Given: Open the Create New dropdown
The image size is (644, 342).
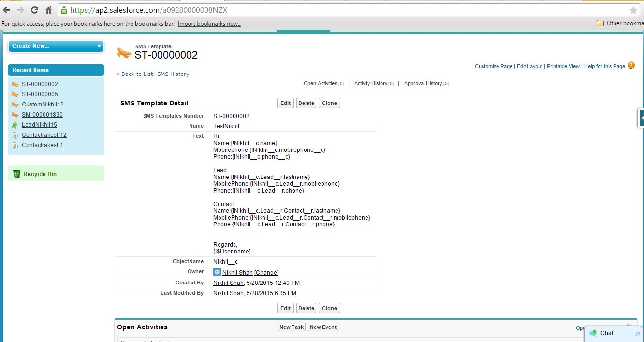Looking at the screenshot, I should 56,46.
